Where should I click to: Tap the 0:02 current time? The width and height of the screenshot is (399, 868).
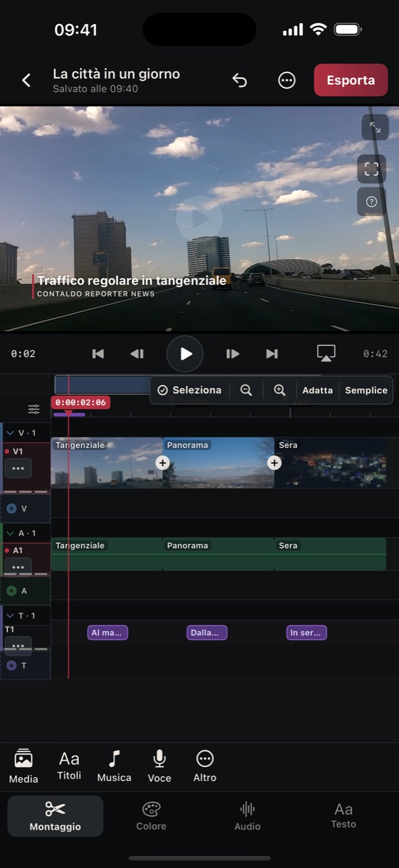pos(23,353)
